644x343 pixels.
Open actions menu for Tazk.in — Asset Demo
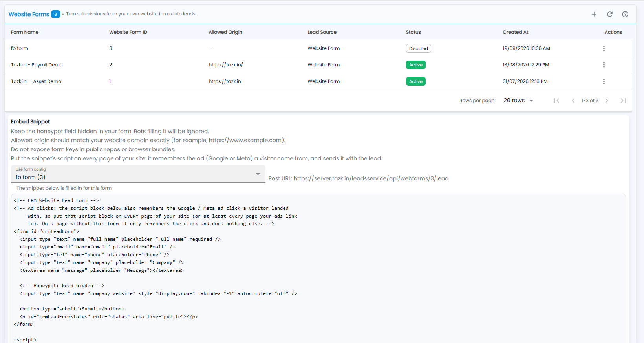(x=604, y=81)
